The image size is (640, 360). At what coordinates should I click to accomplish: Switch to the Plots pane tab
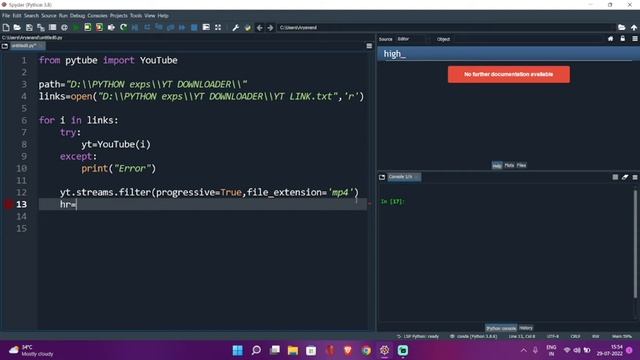(x=509, y=165)
